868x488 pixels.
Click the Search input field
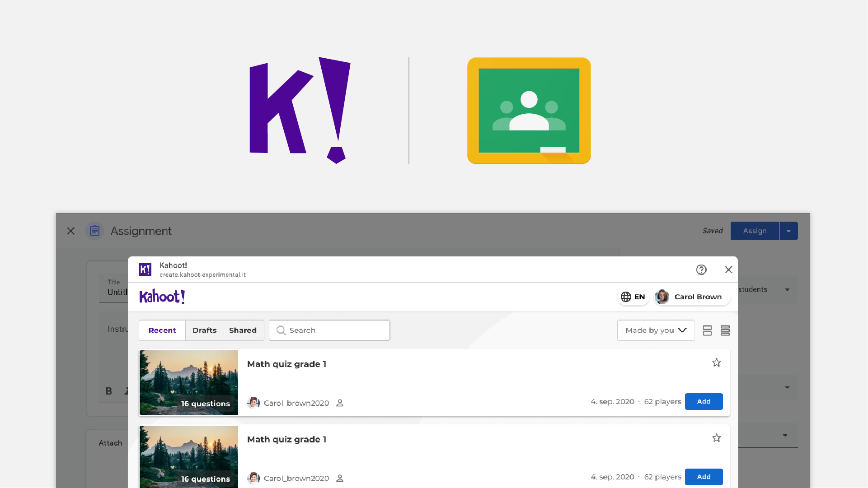(x=329, y=330)
